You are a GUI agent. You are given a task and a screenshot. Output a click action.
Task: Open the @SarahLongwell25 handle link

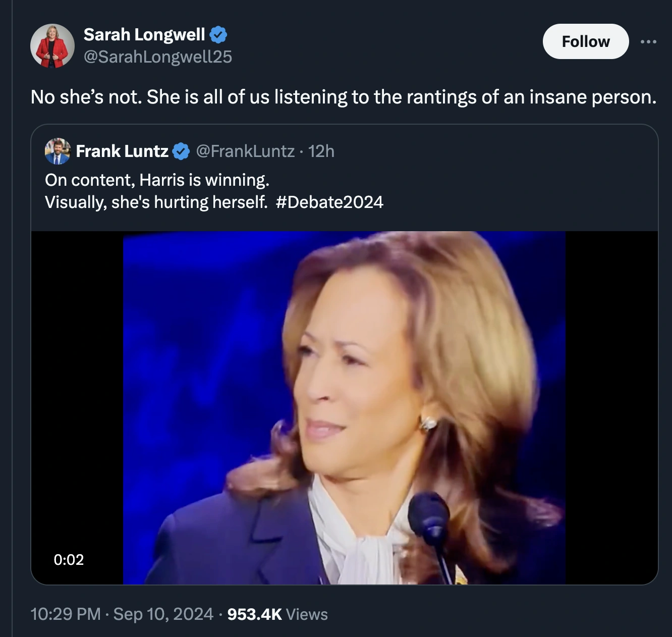coord(157,57)
